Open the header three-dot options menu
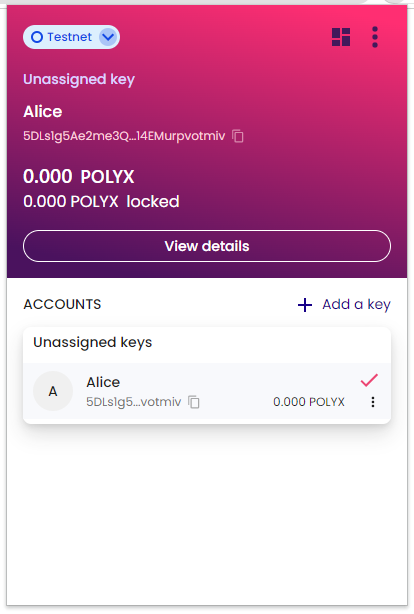 (x=375, y=37)
